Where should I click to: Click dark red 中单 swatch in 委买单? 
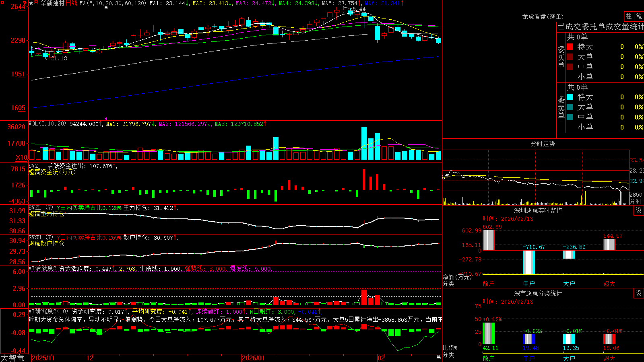570,67
